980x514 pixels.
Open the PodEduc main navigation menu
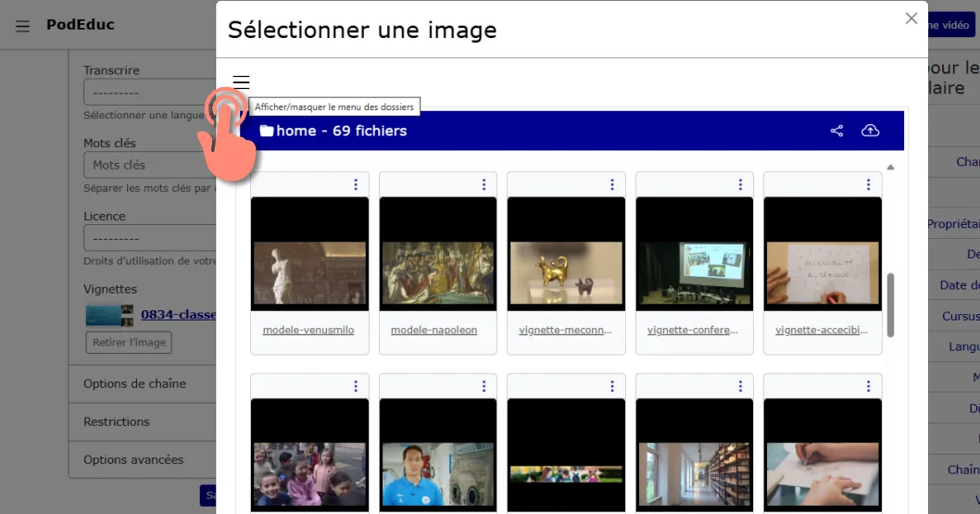click(x=22, y=26)
